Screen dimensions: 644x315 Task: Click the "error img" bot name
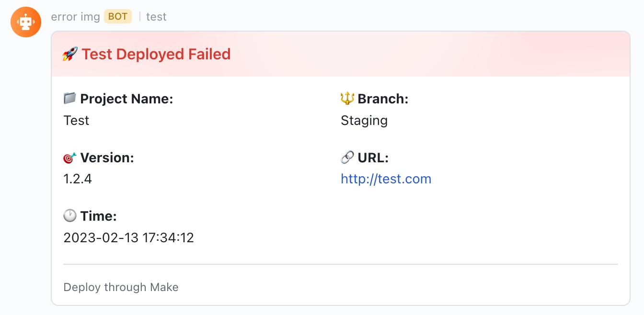coord(75,17)
